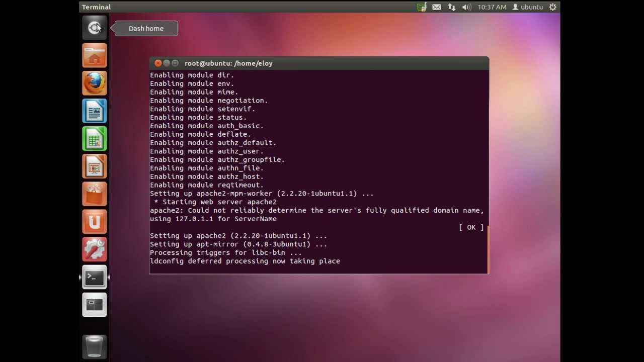This screenshot has height=362, width=644.
Task: Open the session gear menu
Action: coord(553,7)
